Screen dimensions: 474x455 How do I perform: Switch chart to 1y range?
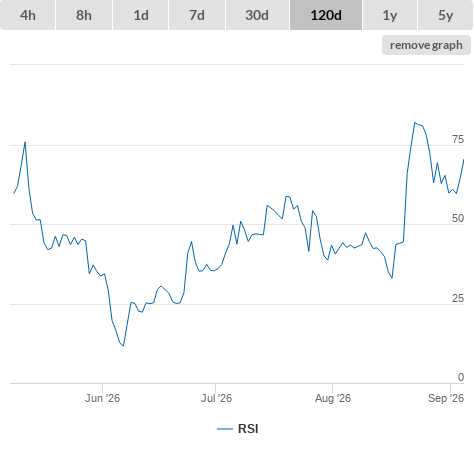point(390,15)
